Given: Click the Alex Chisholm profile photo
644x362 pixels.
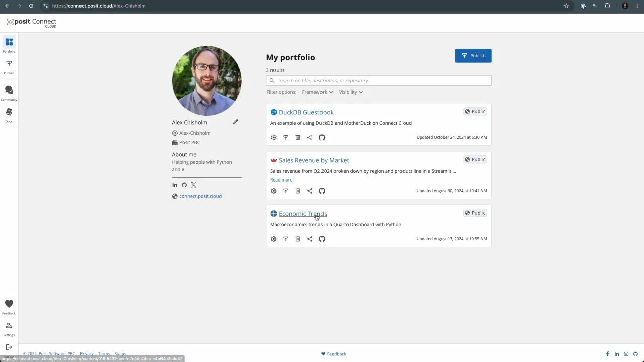Looking at the screenshot, I should (x=207, y=81).
